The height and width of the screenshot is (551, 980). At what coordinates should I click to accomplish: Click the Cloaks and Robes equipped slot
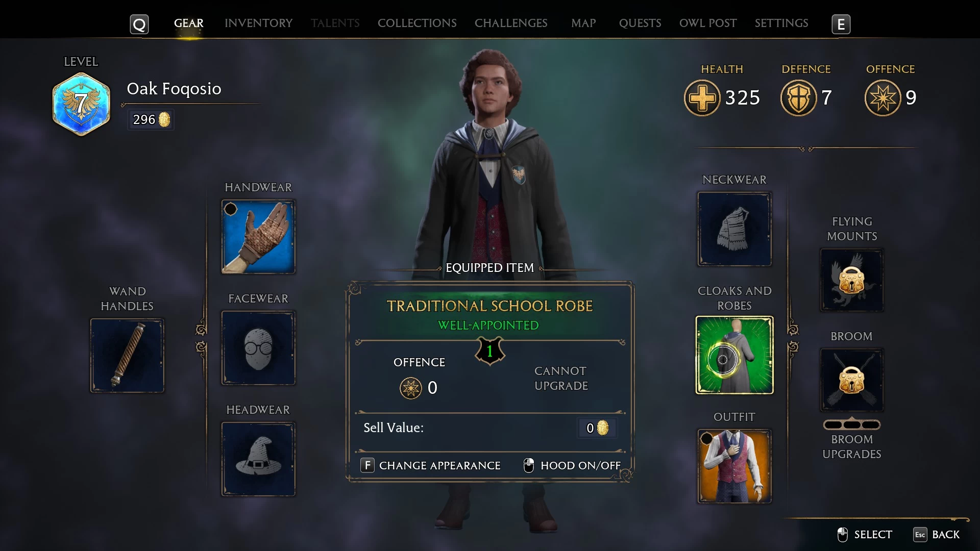(734, 355)
